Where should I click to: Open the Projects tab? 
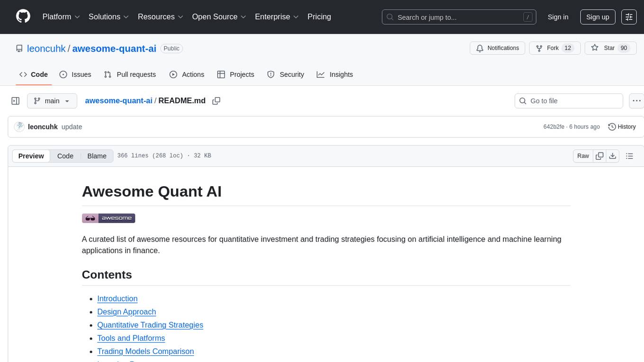pyautogui.click(x=236, y=74)
